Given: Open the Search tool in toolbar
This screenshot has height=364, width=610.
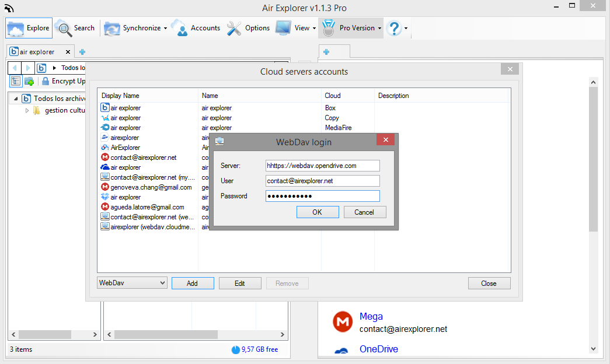Looking at the screenshot, I should tap(75, 28).
